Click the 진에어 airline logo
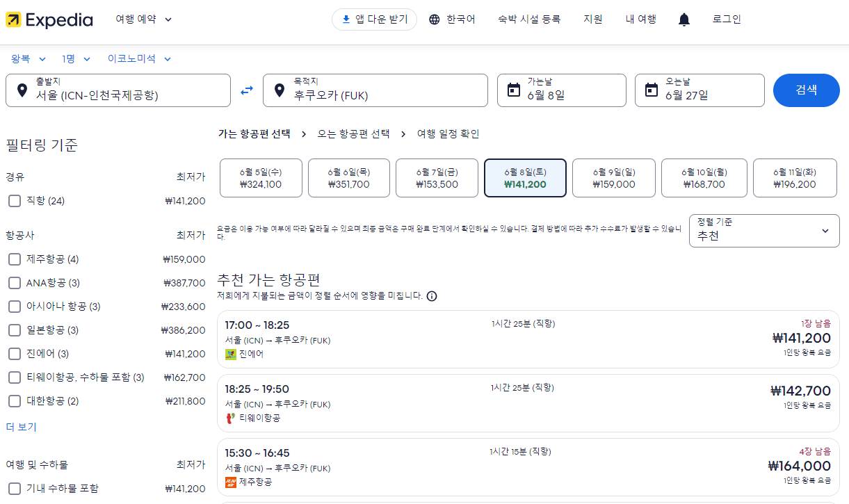 coord(231,354)
